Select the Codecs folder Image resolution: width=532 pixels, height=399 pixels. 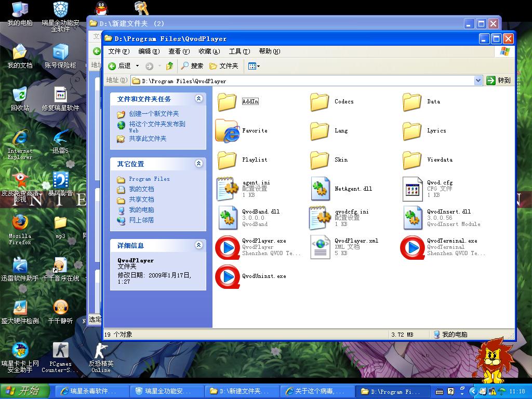pos(320,101)
